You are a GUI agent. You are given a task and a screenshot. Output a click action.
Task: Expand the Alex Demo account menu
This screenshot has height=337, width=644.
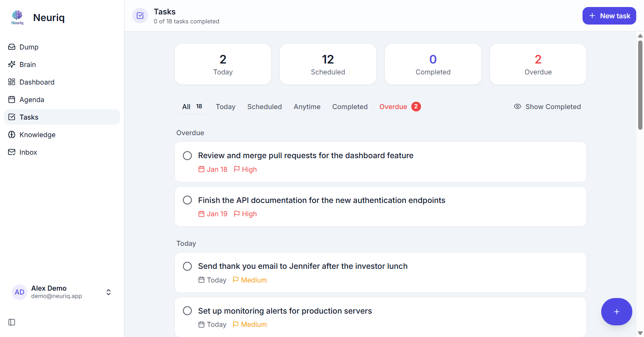[108, 292]
